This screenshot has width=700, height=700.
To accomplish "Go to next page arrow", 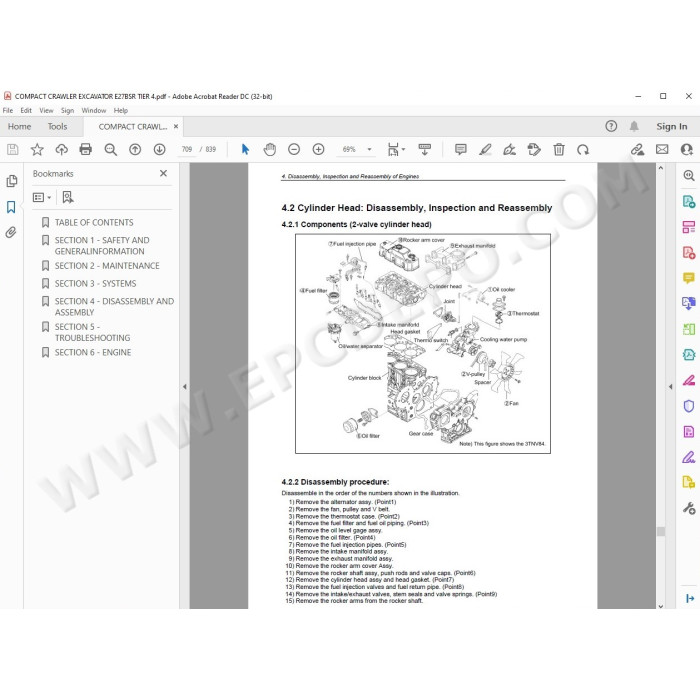I will point(159,150).
